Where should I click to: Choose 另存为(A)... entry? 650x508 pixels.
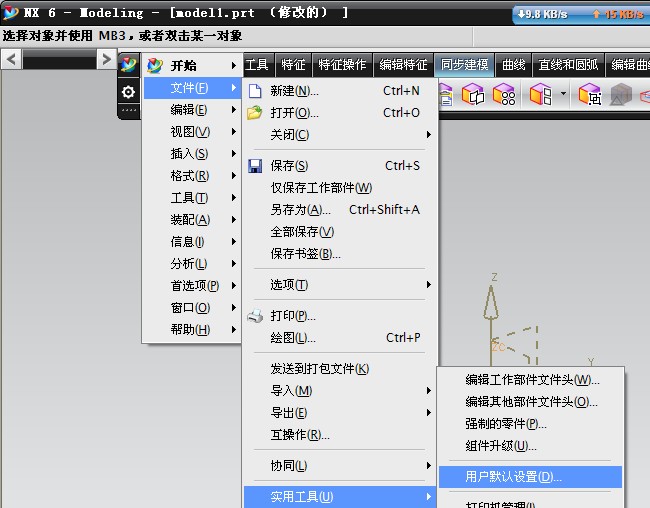click(x=340, y=210)
